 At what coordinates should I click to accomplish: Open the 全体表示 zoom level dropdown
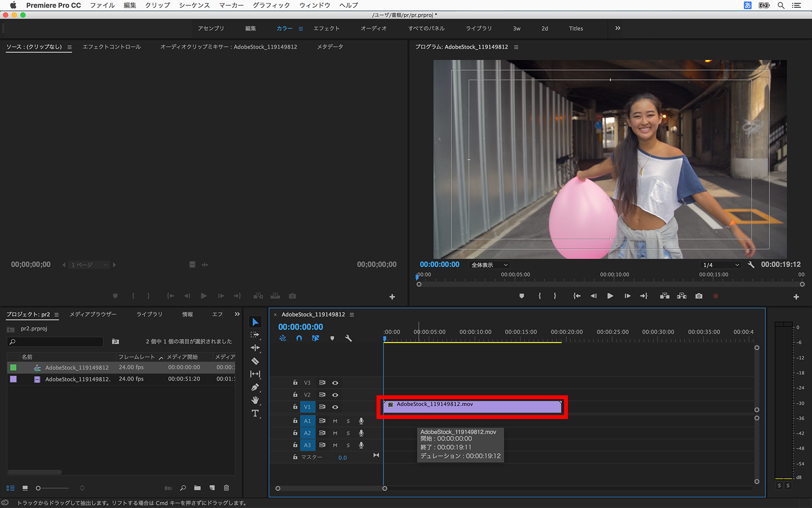(x=489, y=265)
